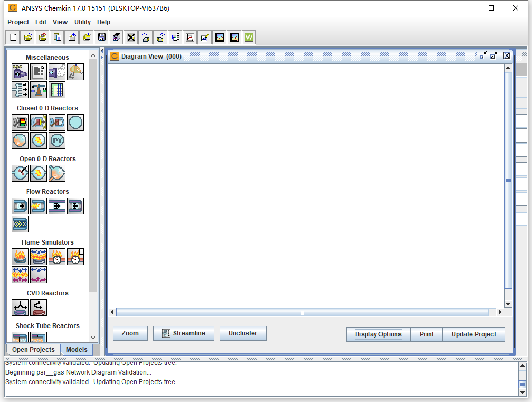The height and width of the screenshot is (402, 532).
Task: Select the honeycomb monolith reactor icon
Action: pyautogui.click(x=20, y=224)
